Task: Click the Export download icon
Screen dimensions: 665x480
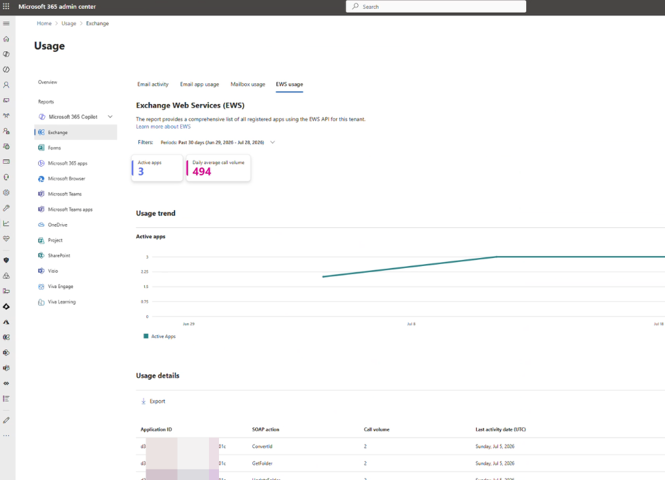Action: click(x=143, y=401)
